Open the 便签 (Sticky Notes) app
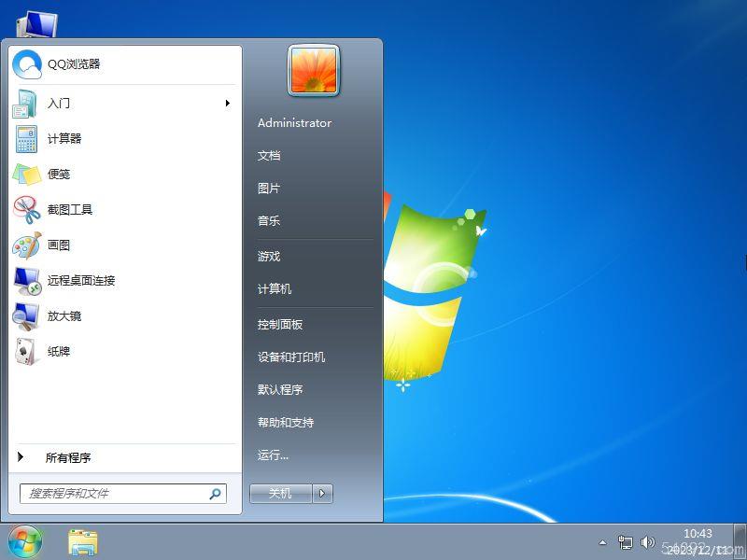 [60, 174]
